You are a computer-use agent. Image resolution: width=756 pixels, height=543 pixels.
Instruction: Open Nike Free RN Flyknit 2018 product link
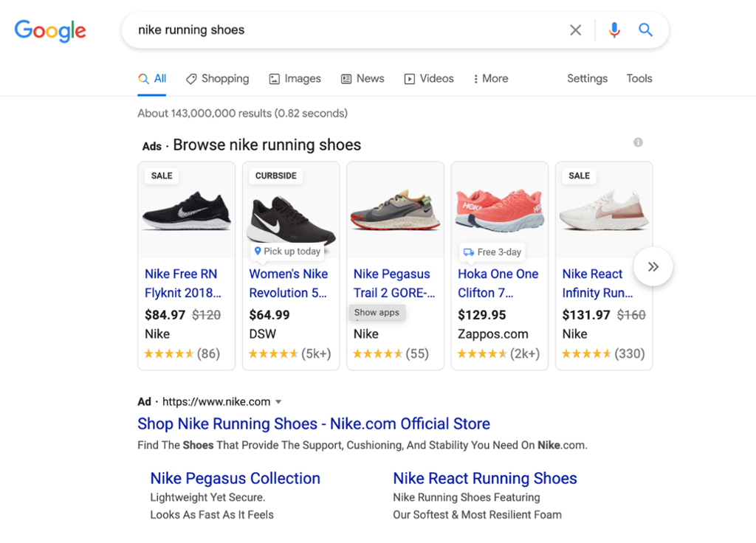pos(183,283)
